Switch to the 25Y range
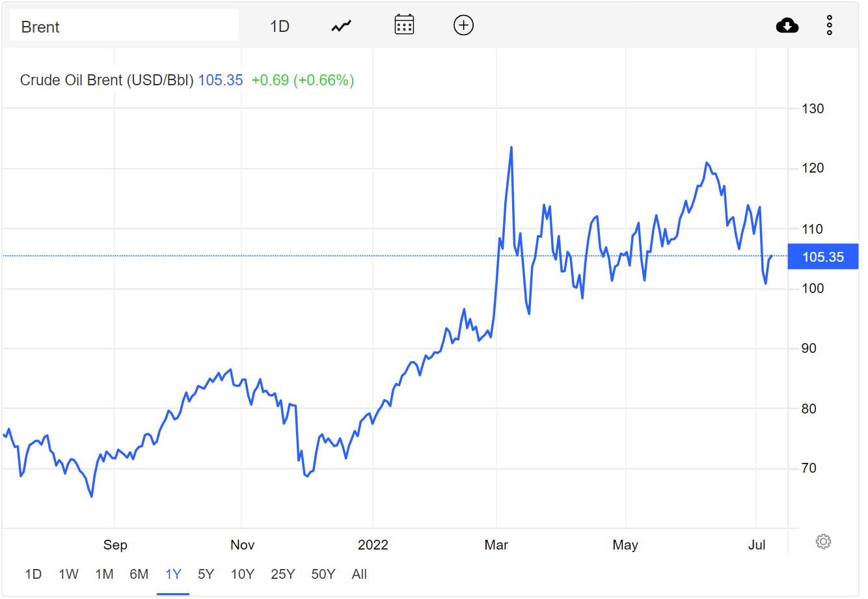This screenshot has width=868, height=599. pyautogui.click(x=283, y=574)
